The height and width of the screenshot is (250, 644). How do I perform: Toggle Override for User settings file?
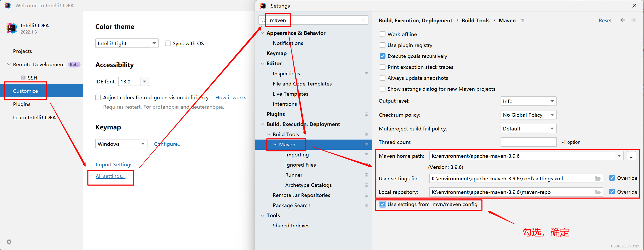pyautogui.click(x=612, y=178)
